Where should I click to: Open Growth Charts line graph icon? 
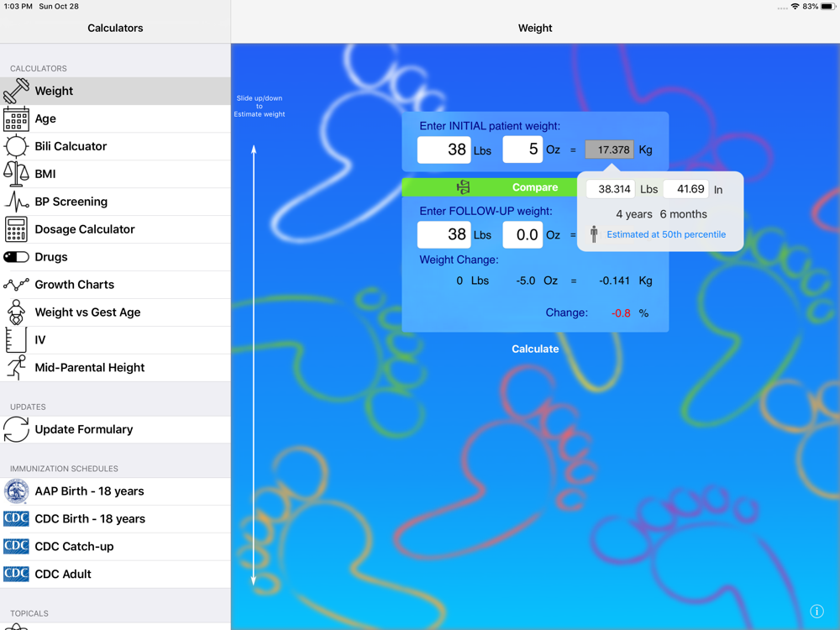(16, 285)
